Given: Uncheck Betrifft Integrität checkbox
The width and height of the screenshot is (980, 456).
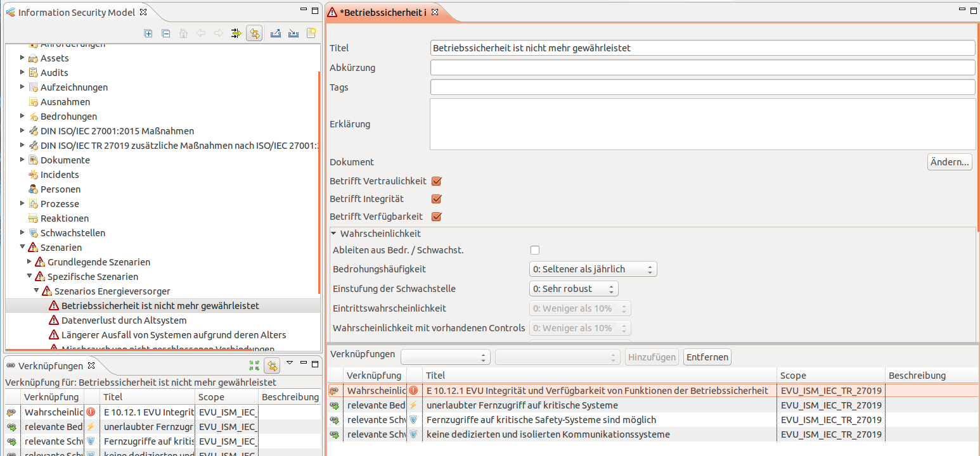Looking at the screenshot, I should pyautogui.click(x=436, y=199).
